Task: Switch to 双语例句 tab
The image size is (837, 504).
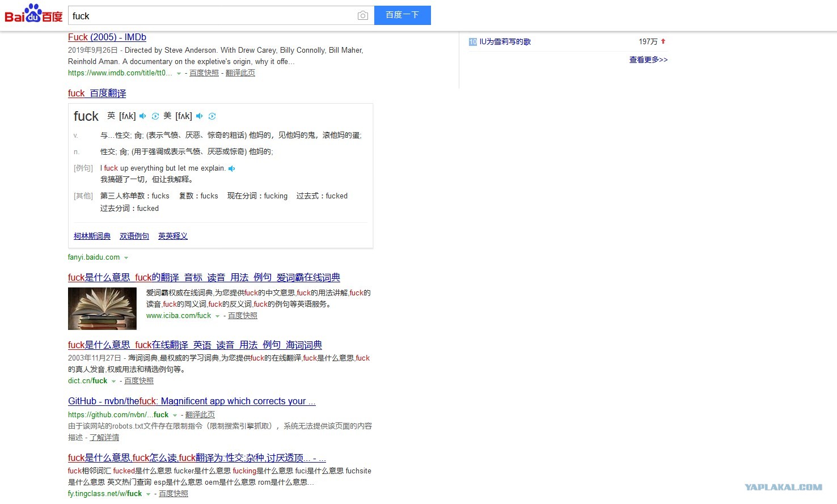Action: [x=134, y=236]
